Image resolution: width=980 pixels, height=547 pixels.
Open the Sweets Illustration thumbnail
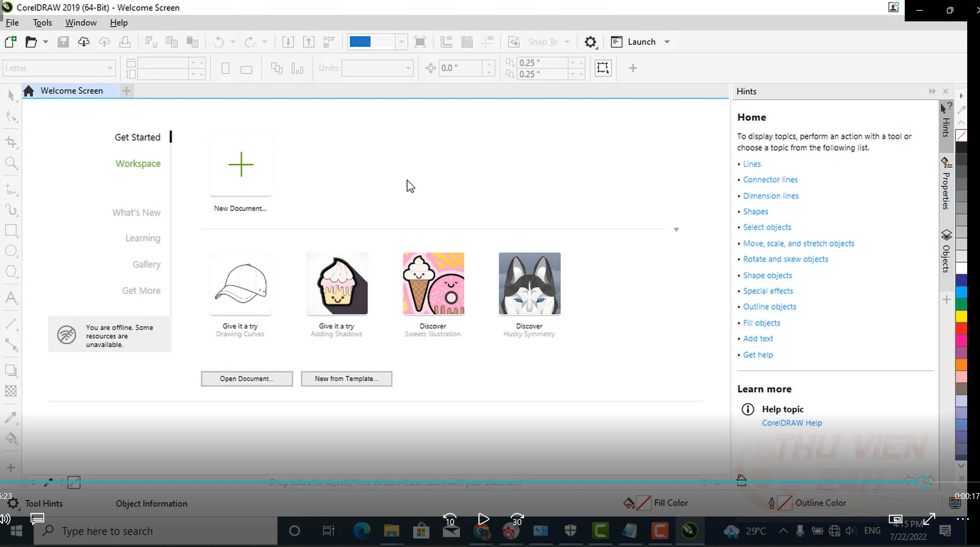tap(433, 284)
